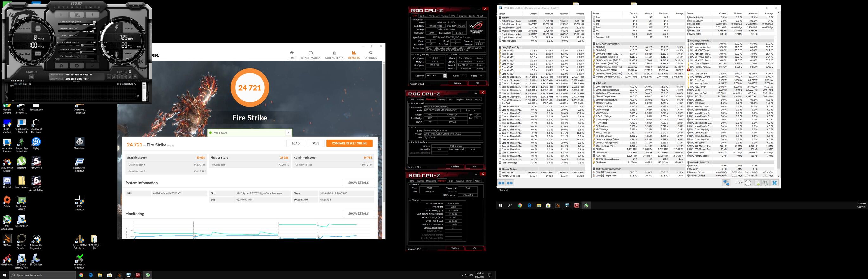Screen dimensions: 868x279
Task: Open MSI Afterburner settings gear button
Action: (x=61, y=66)
